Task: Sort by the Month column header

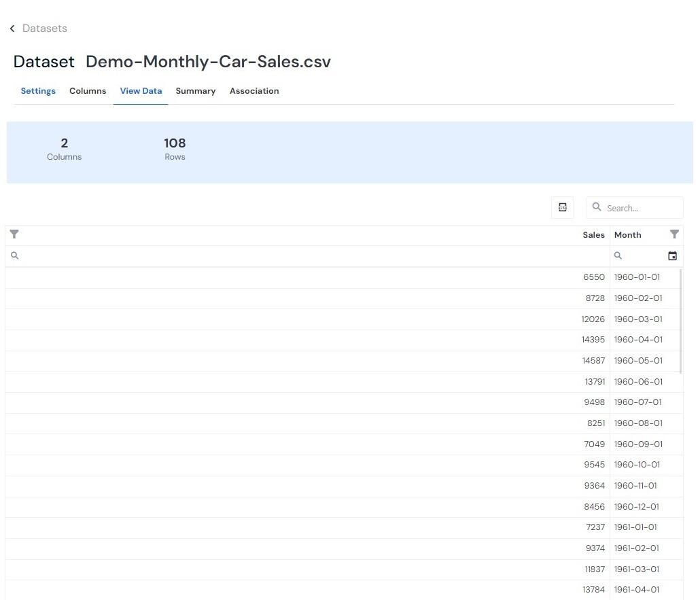Action: [627, 235]
